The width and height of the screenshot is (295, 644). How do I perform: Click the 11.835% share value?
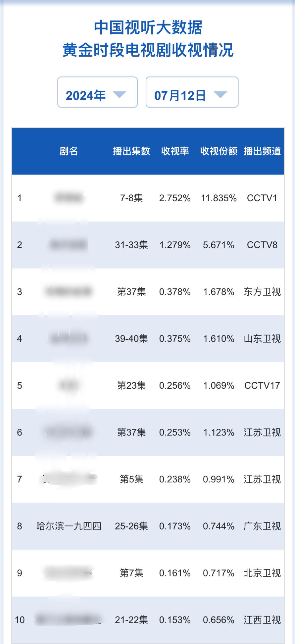[x=219, y=198]
